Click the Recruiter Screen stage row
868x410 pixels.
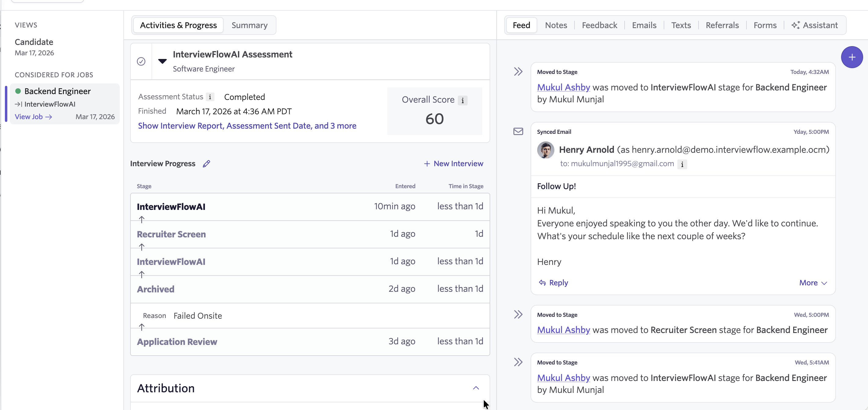coord(310,234)
